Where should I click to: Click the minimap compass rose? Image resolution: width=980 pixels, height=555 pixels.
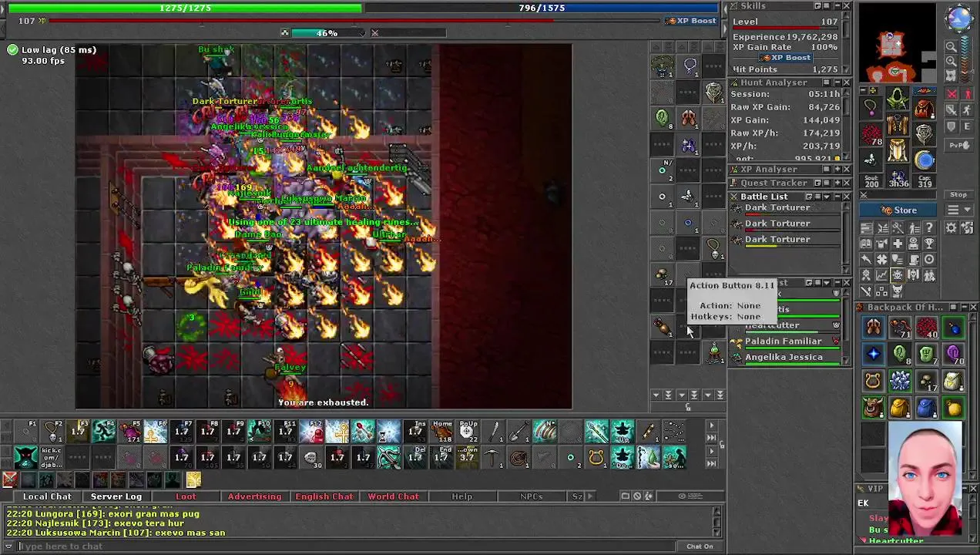tap(959, 18)
